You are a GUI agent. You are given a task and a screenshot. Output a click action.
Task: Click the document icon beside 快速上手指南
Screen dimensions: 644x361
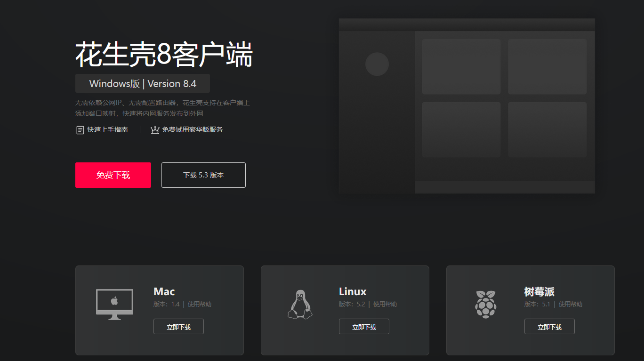point(80,130)
